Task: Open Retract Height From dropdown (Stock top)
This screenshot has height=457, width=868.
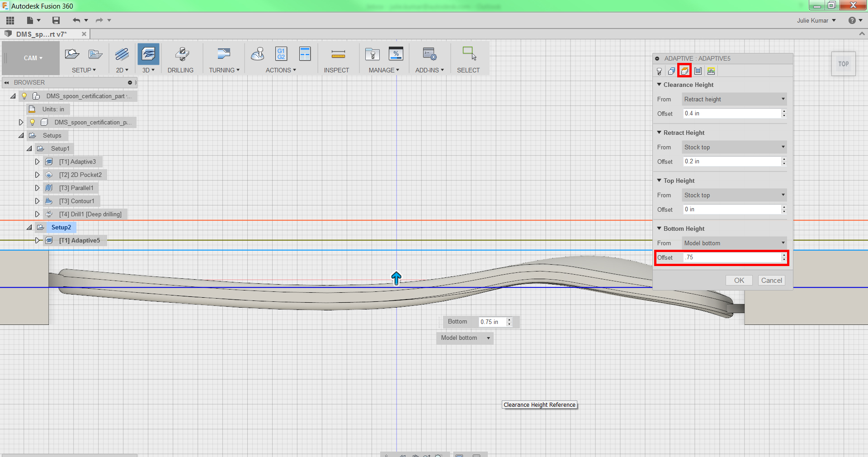Action: click(734, 147)
